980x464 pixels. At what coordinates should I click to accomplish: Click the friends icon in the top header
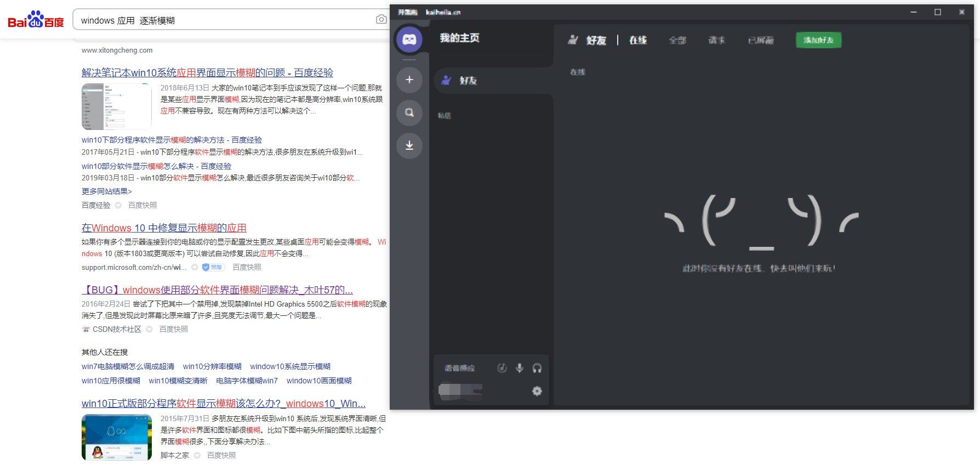573,40
